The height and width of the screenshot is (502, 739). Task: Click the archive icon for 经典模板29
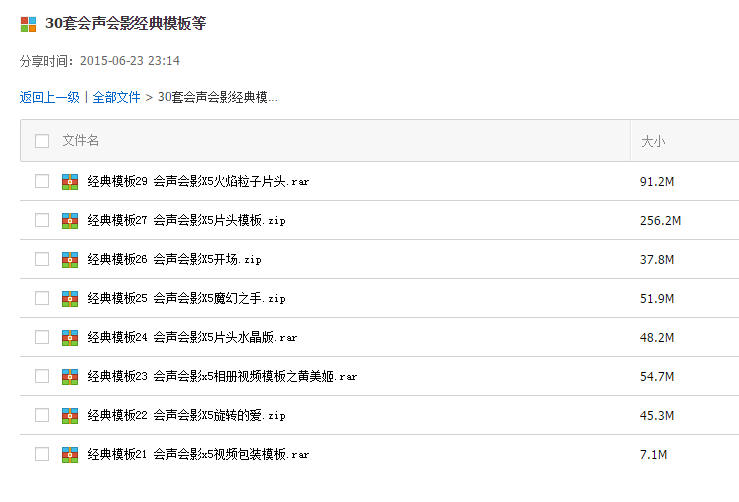(70, 181)
